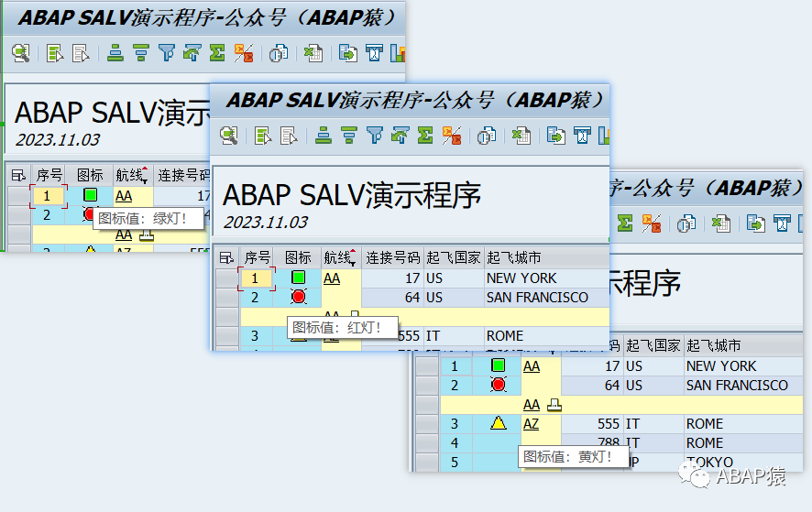Viewport: 812px width, 512px height.
Task: Sort ascending in red-light tooltip window
Action: [x=324, y=136]
